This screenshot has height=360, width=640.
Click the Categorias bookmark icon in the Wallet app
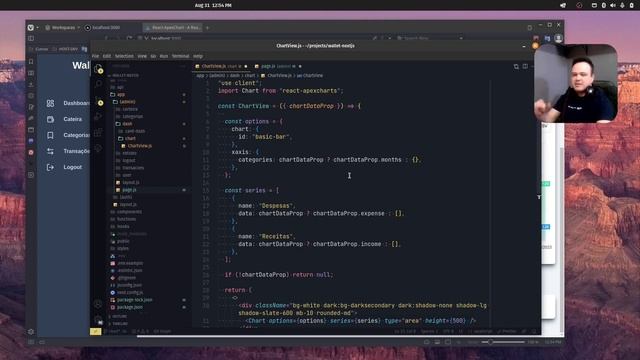50,135
